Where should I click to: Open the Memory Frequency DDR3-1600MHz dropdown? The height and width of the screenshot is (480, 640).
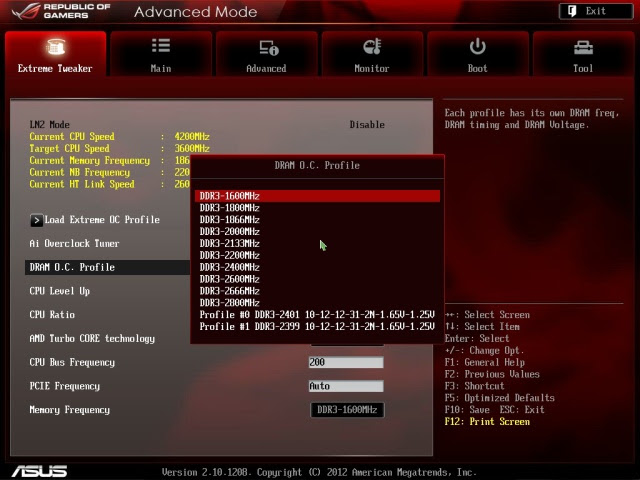[347, 409]
